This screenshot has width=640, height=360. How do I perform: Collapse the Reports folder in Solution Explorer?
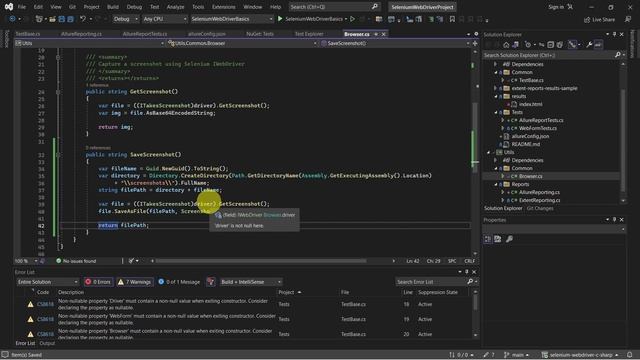tap(496, 184)
